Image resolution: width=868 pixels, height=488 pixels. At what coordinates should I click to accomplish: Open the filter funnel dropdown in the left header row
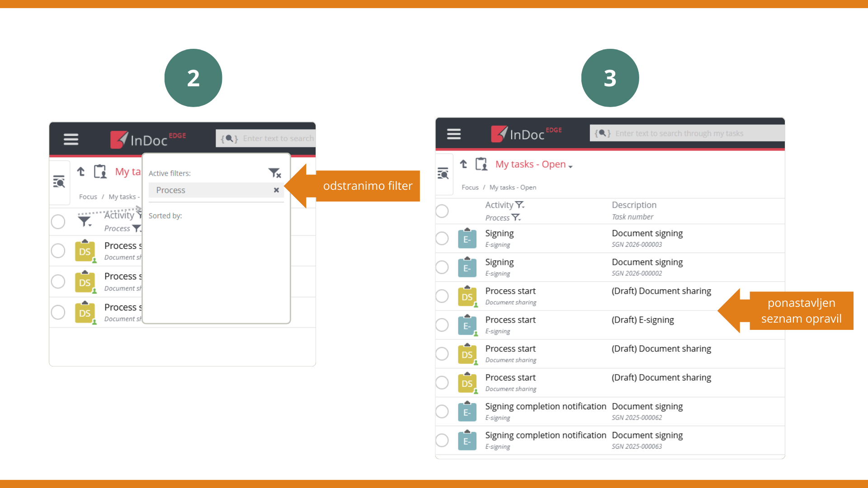coord(85,222)
